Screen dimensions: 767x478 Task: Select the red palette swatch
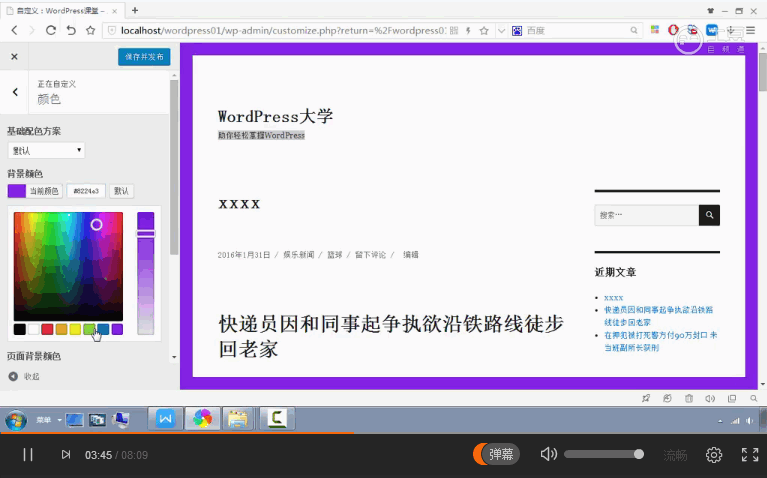[x=47, y=329]
